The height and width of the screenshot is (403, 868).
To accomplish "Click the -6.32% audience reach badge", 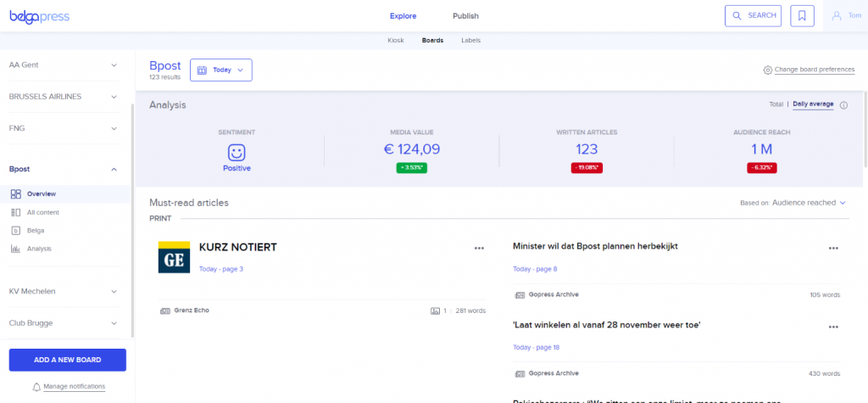I will tap(762, 168).
